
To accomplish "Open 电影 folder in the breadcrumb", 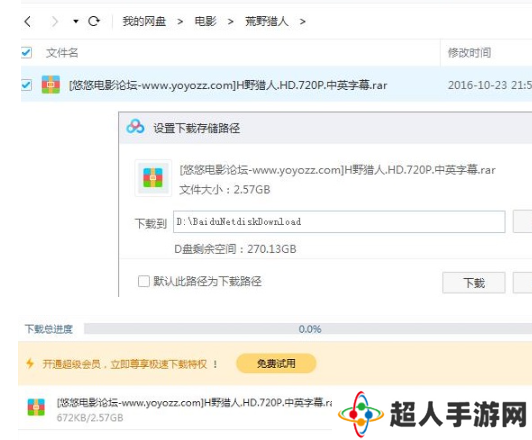I will 205,21.
